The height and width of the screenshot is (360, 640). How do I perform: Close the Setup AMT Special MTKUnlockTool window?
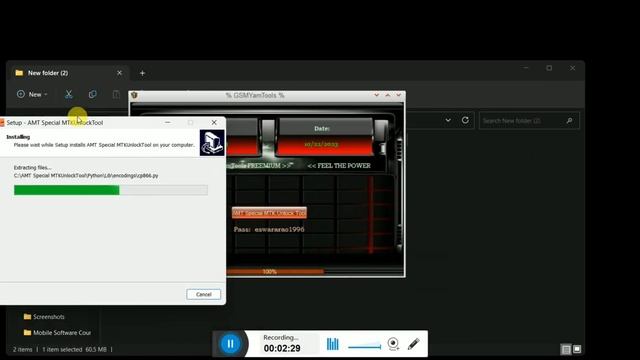click(214, 122)
